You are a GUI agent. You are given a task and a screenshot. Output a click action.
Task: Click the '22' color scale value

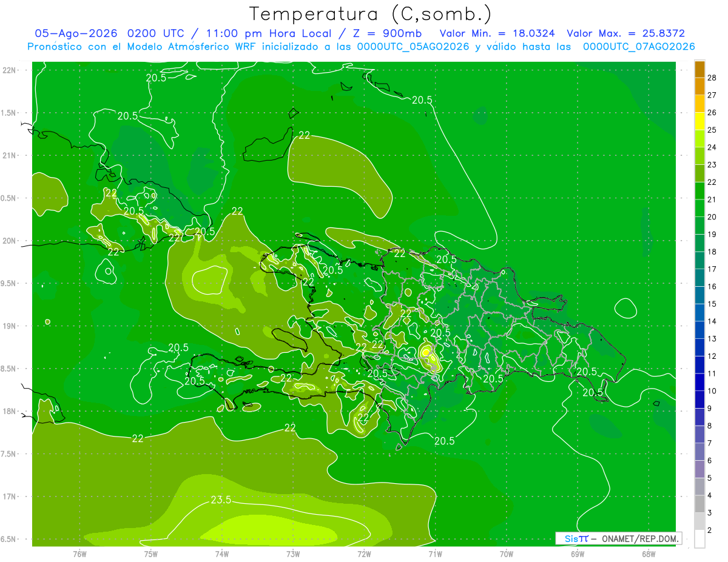[x=712, y=182]
